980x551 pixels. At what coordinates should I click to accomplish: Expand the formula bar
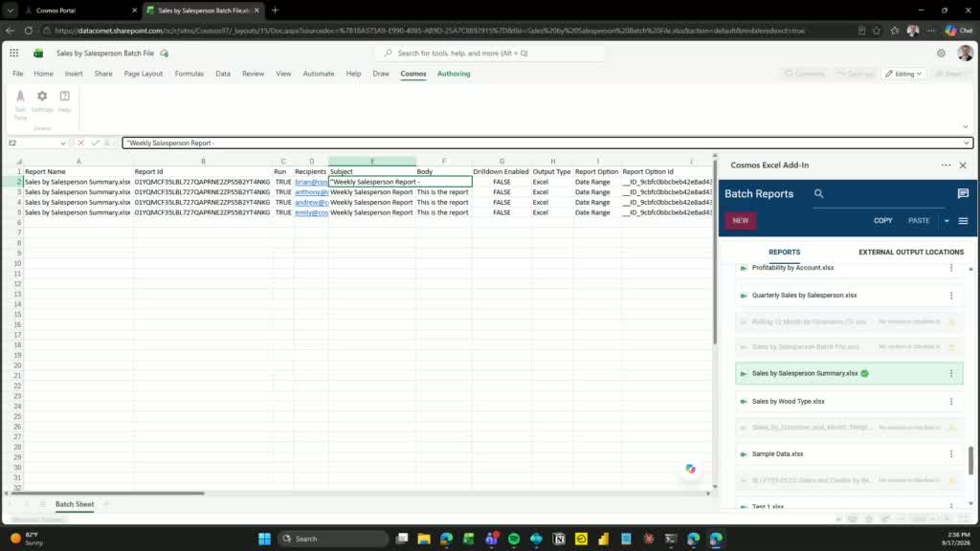click(967, 143)
